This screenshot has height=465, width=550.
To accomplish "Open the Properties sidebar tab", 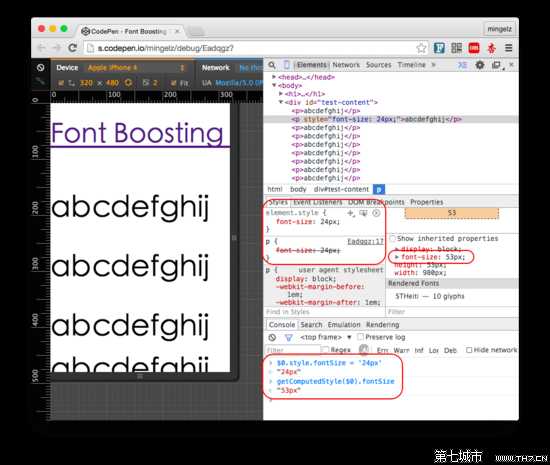I will click(x=427, y=202).
